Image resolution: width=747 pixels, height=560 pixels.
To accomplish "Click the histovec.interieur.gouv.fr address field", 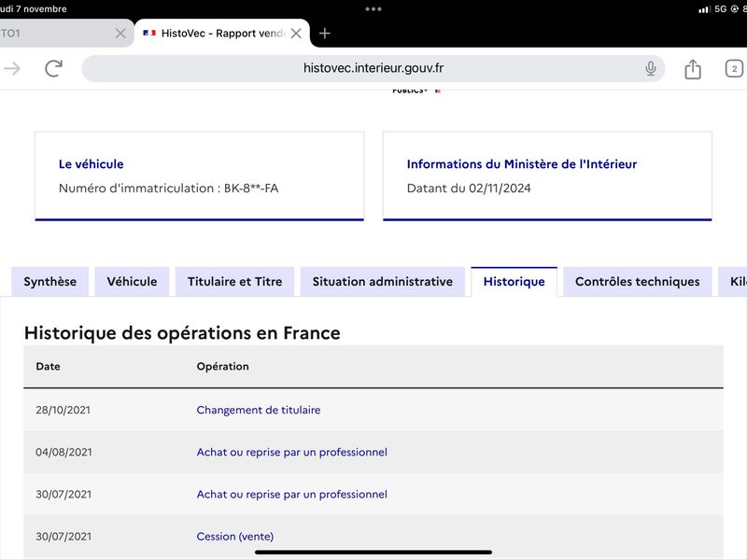I will point(373,68).
